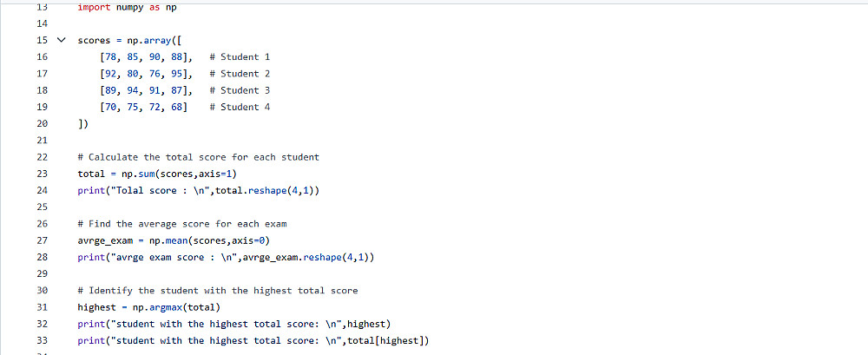The image size is (868, 355).
Task: Click the value 92 in Student 2 row
Action: coord(111,74)
